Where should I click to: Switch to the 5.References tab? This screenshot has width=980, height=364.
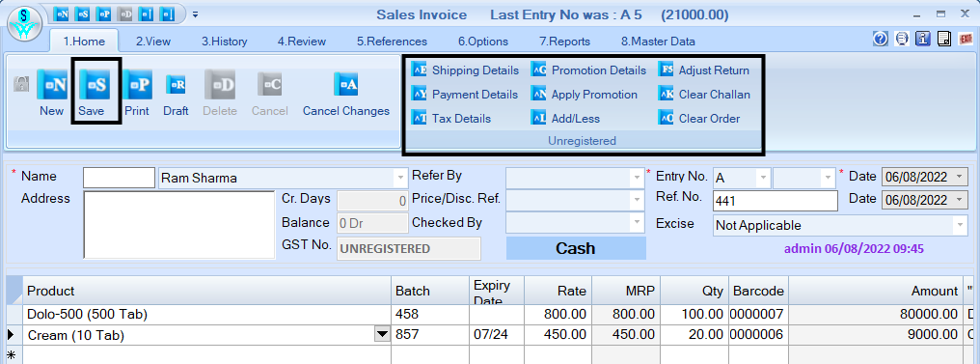[x=392, y=42]
